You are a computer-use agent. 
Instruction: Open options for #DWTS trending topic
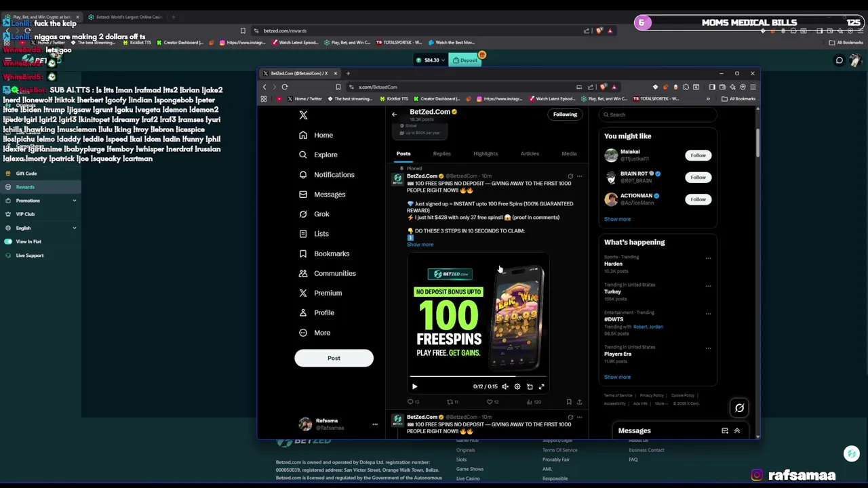(708, 314)
